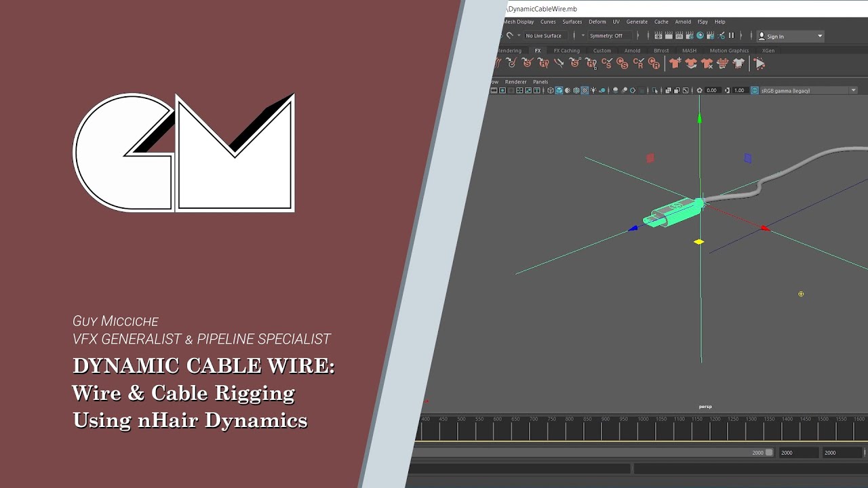Click hair icon with R checkmark on FX shelf

click(544, 63)
